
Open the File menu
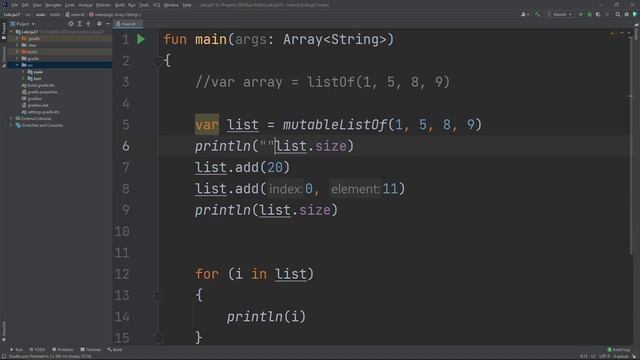coord(15,5)
